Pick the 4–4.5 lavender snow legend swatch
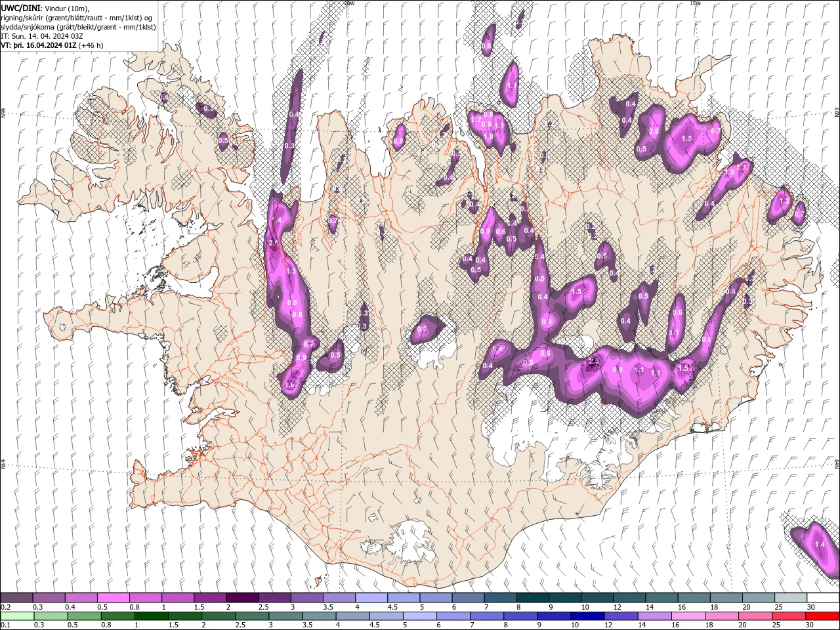The image size is (840, 630). (x=371, y=598)
